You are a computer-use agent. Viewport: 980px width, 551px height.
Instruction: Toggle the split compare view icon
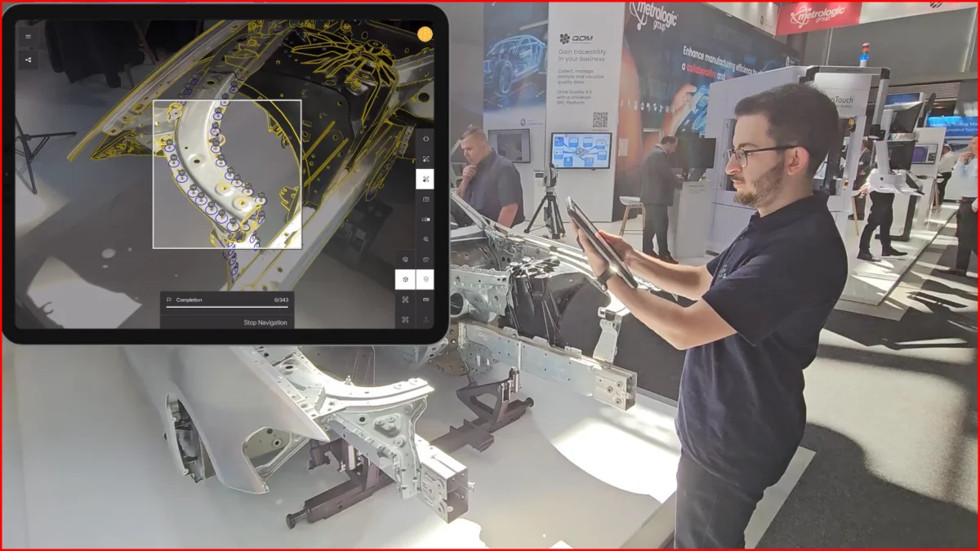(425, 220)
